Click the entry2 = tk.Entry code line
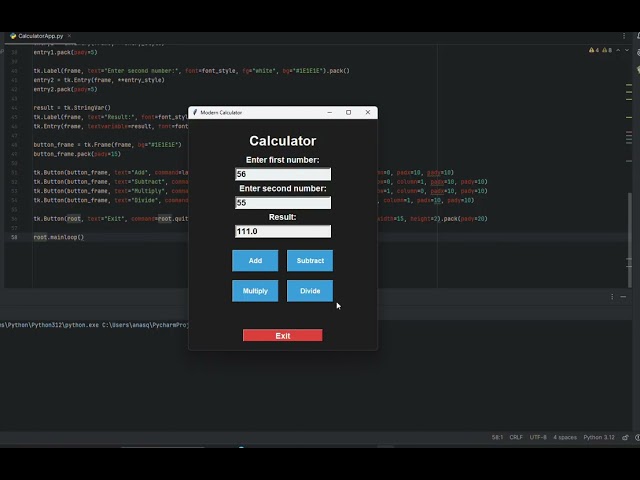Viewport: 640px width, 480px height. (99, 80)
